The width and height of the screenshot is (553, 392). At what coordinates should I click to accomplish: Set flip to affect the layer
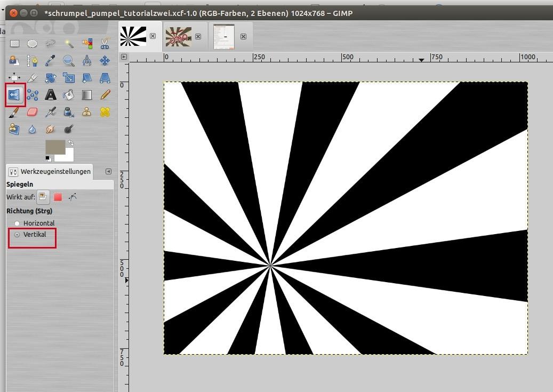click(x=43, y=197)
